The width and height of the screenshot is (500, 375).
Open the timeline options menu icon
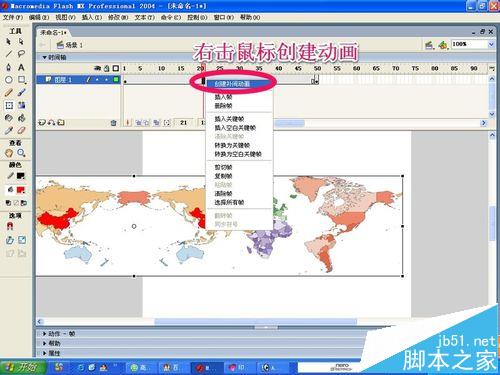(492, 68)
